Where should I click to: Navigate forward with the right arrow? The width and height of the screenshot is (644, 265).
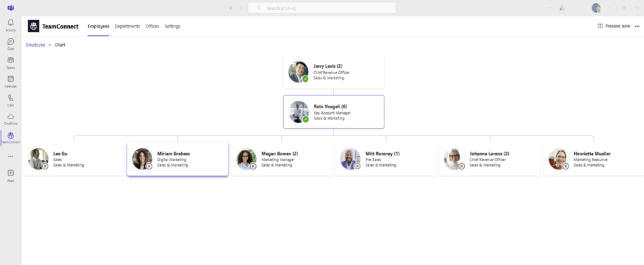tap(241, 8)
